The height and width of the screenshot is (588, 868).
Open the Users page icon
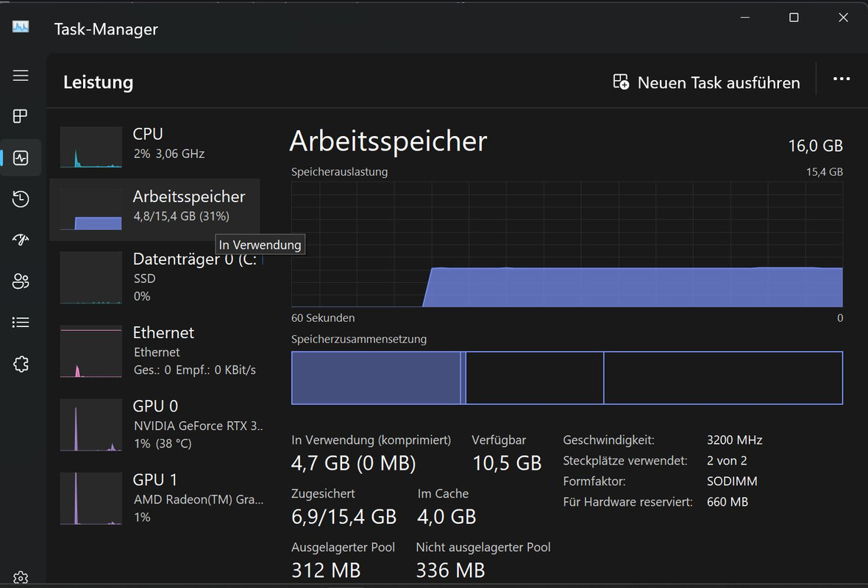[21, 281]
